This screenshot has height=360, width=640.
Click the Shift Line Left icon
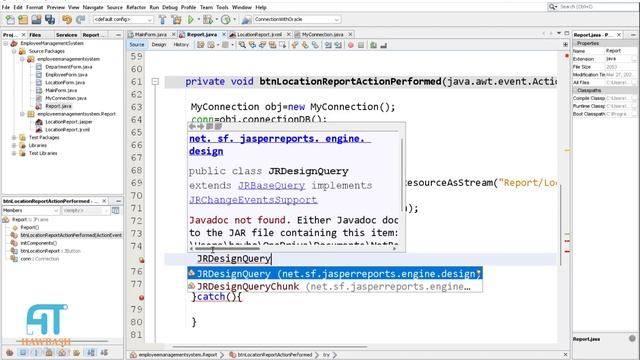click(328, 45)
